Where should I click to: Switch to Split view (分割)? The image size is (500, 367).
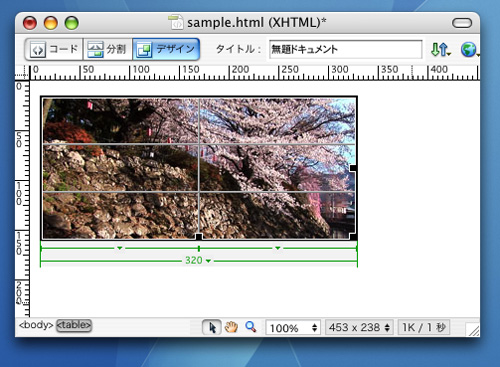point(107,49)
